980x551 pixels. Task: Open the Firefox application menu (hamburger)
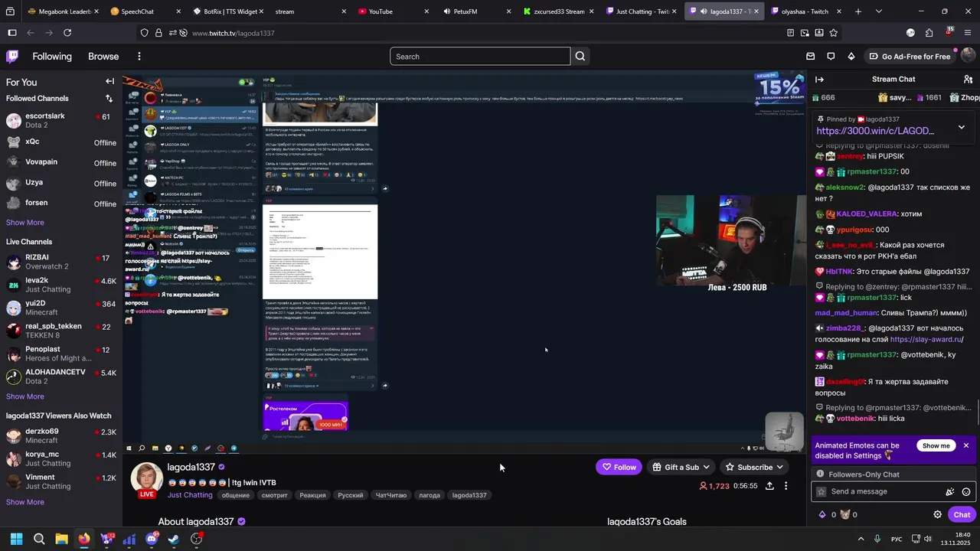[968, 33]
